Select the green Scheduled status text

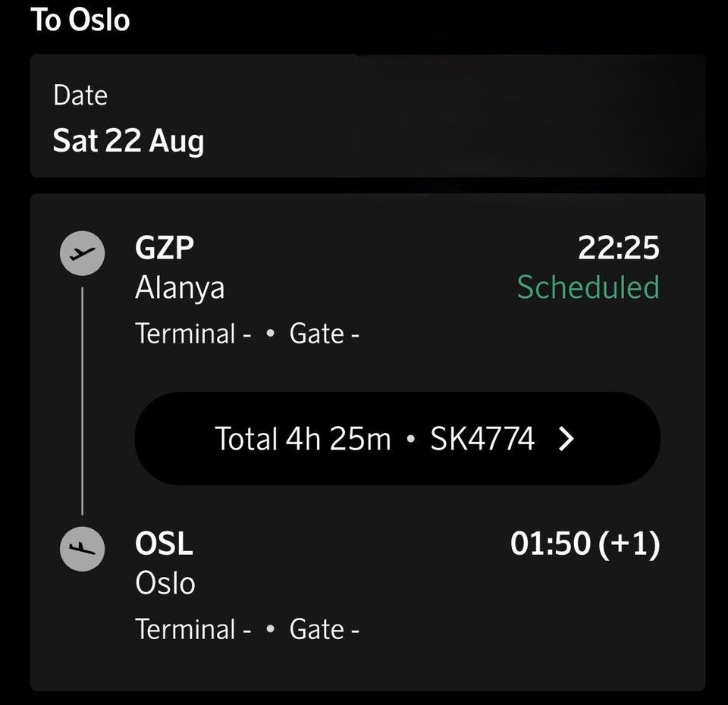coord(588,287)
